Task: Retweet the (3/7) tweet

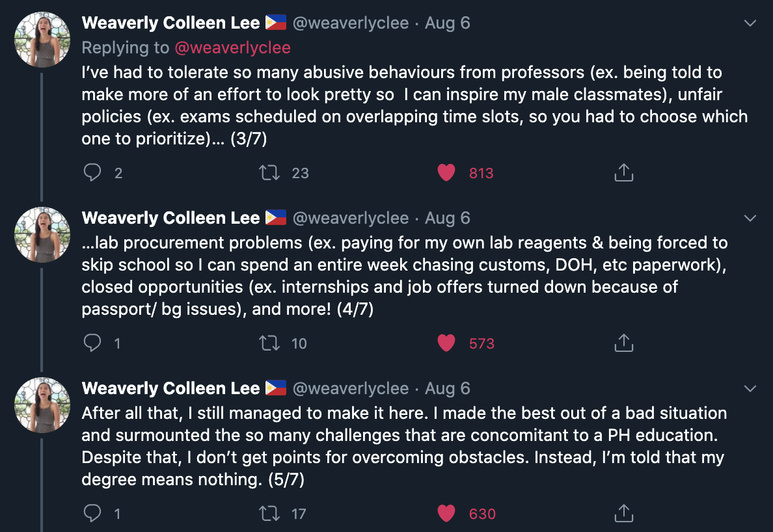Action: click(269, 172)
